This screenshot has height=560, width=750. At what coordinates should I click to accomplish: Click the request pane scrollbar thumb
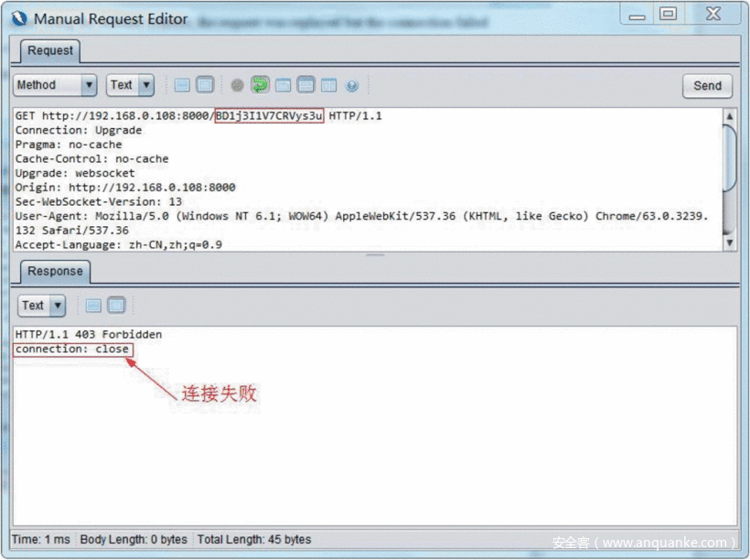tap(730, 157)
